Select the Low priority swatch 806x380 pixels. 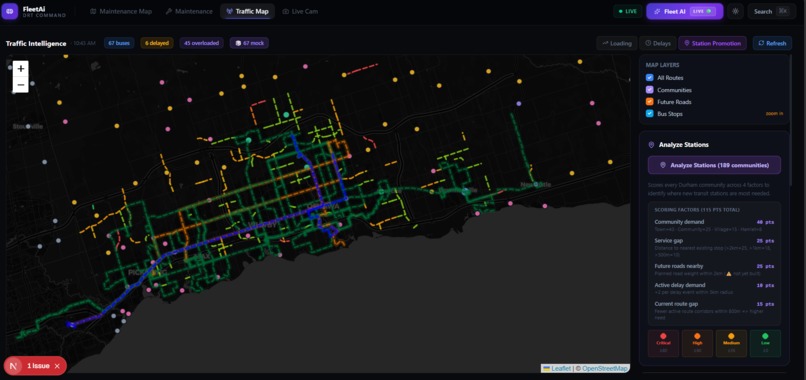765,343
